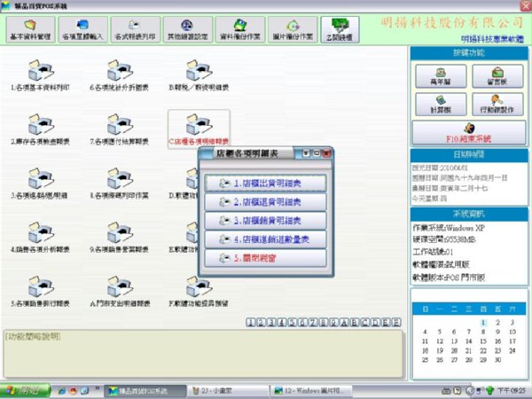Choose 1.店櫃出貨明細表 in popup menu

(x=266, y=183)
